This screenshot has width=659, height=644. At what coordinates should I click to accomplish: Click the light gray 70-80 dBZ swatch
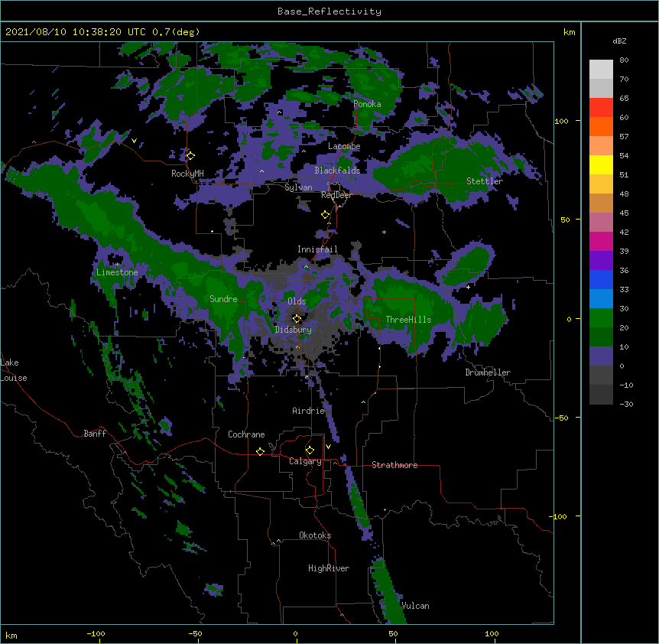pos(601,70)
